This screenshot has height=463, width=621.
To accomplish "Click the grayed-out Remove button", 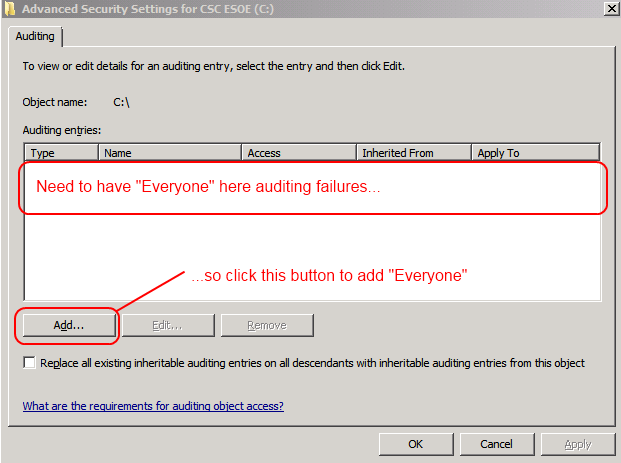I will pyautogui.click(x=267, y=325).
